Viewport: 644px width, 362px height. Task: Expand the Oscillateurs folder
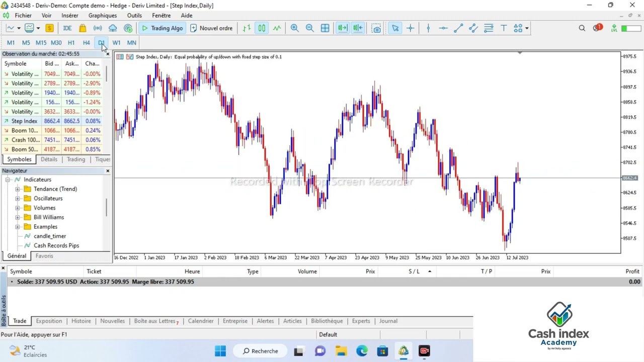(18, 199)
